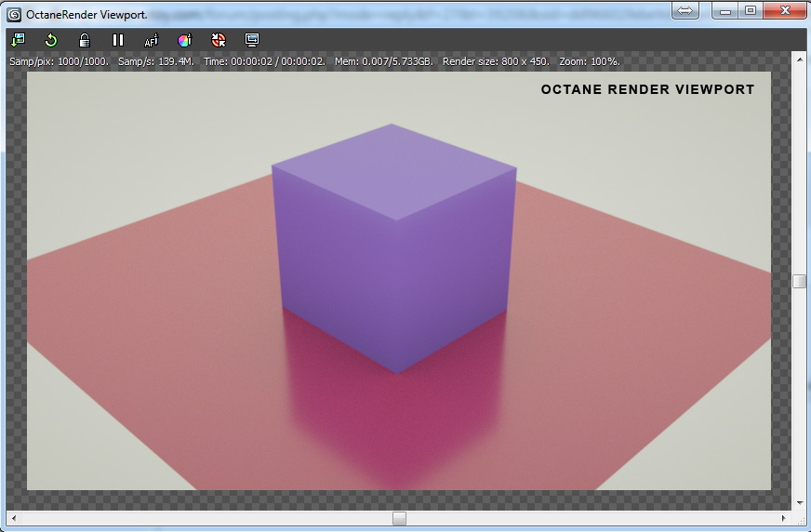Click the monitor display icon in toolbar
Image resolution: width=811 pixels, height=532 pixels.
click(x=251, y=40)
